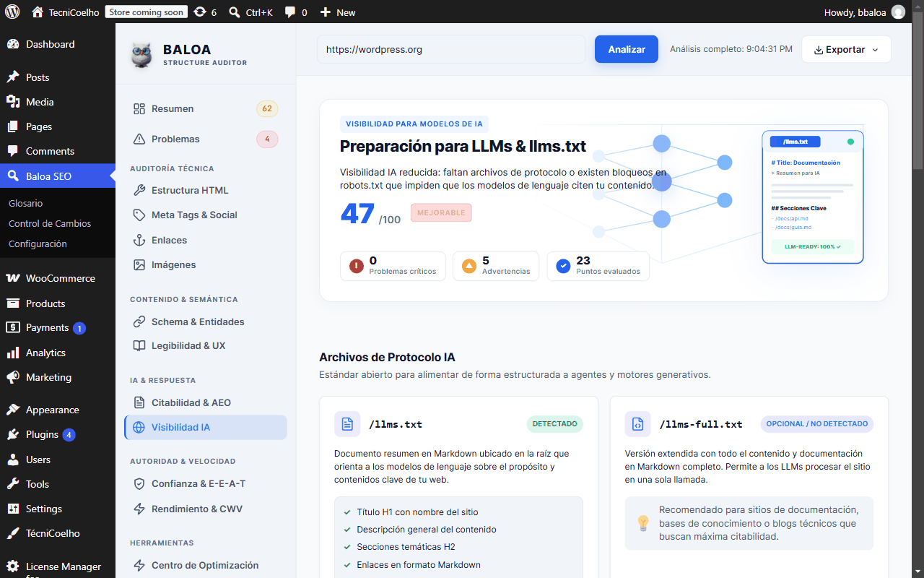This screenshot has width=924, height=578.
Task: Click the llms.txt preview illustration card
Action: click(x=813, y=197)
